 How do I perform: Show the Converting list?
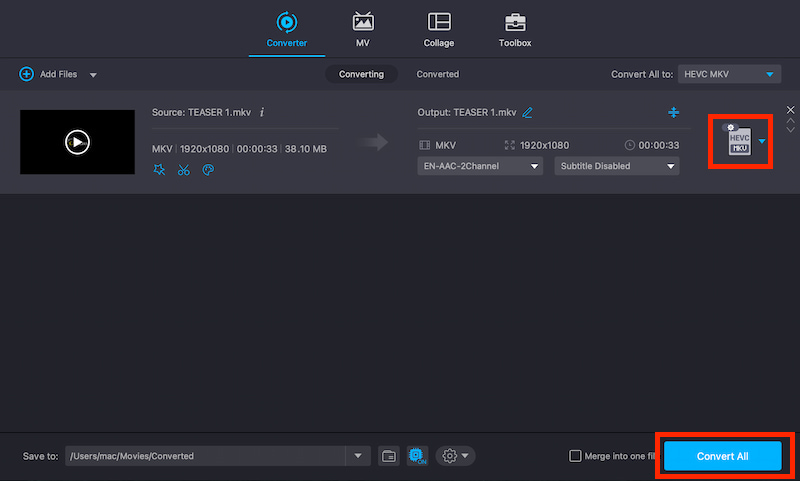coord(361,74)
